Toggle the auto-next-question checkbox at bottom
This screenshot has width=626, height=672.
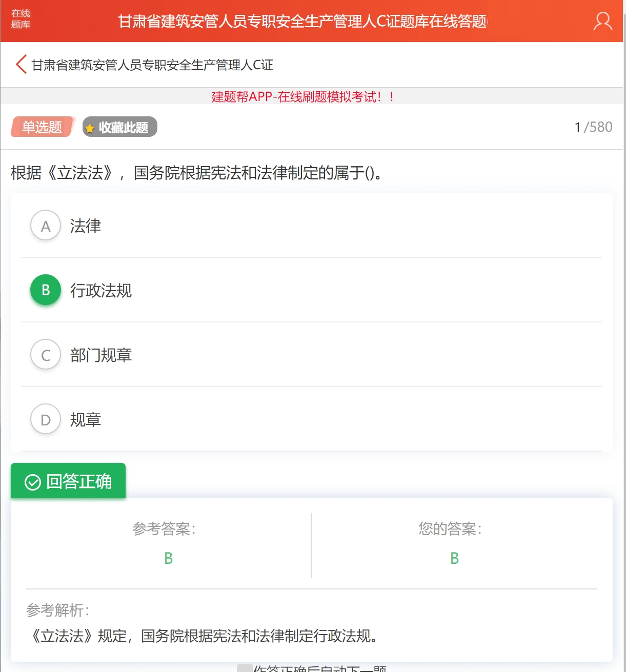(x=245, y=668)
